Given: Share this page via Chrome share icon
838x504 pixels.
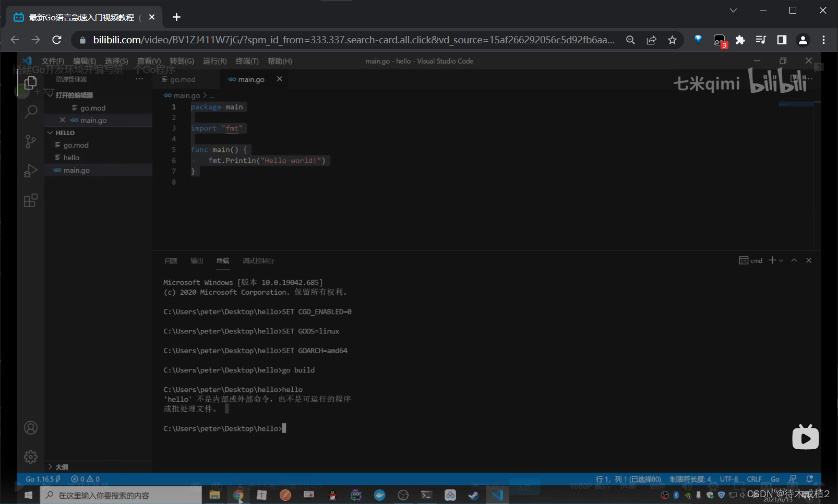Looking at the screenshot, I should pos(651,40).
